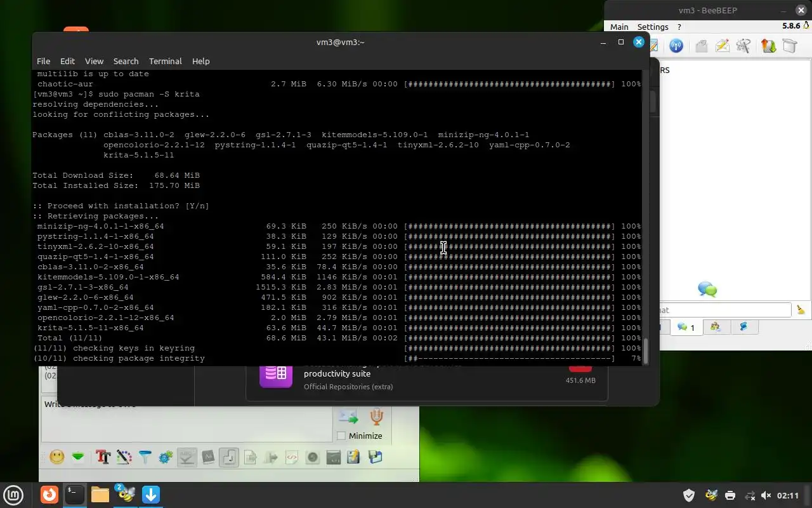Click the 02:11 clock

click(788, 495)
